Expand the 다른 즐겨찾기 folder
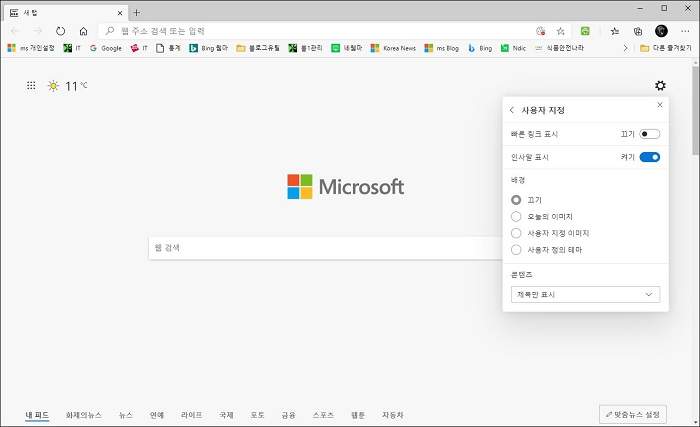 coord(666,48)
